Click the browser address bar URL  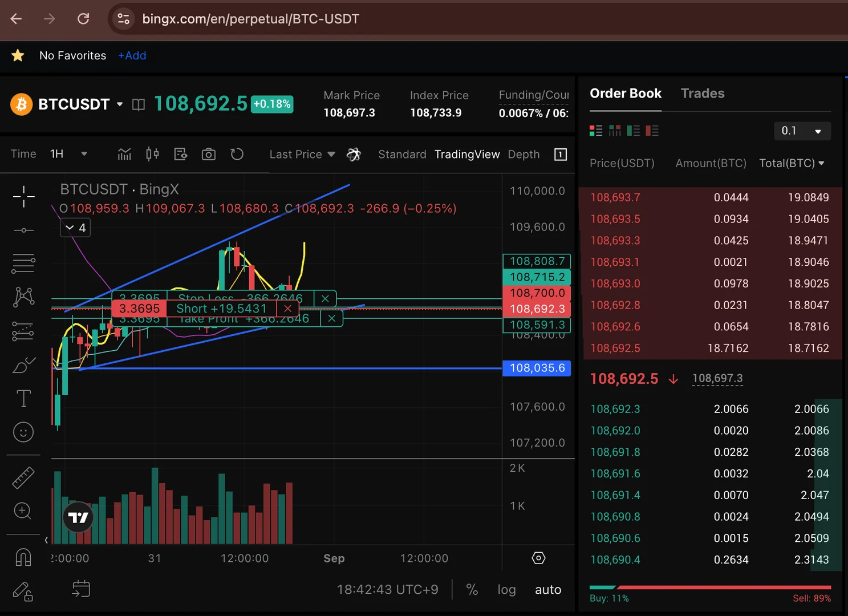tap(251, 19)
